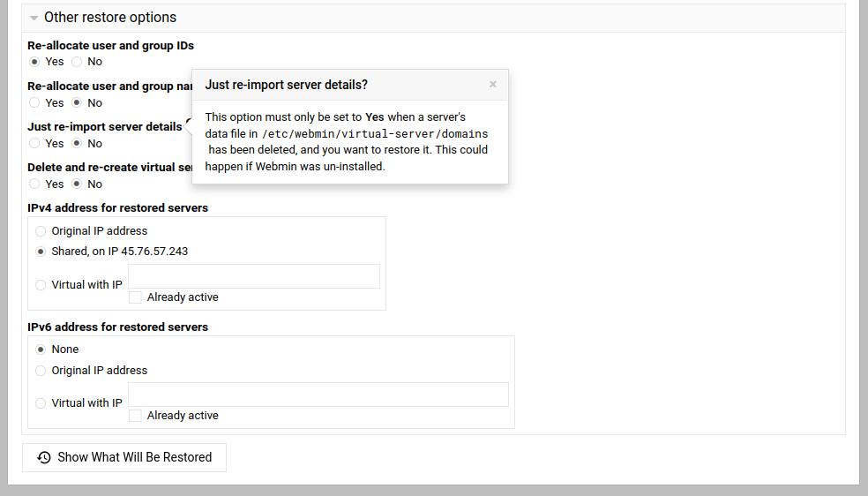Select Shared, on IP 45.76.57.243 option
868x496 pixels.
tap(41, 252)
